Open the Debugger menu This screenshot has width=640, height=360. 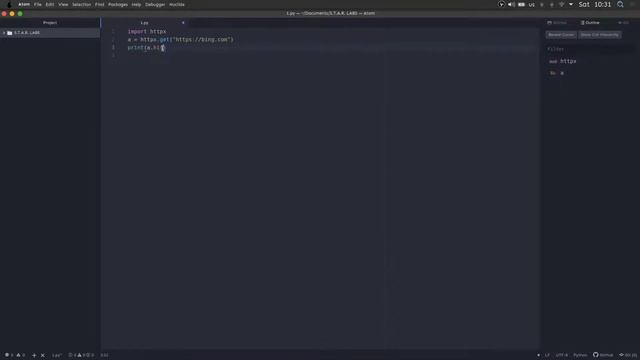point(155,4)
